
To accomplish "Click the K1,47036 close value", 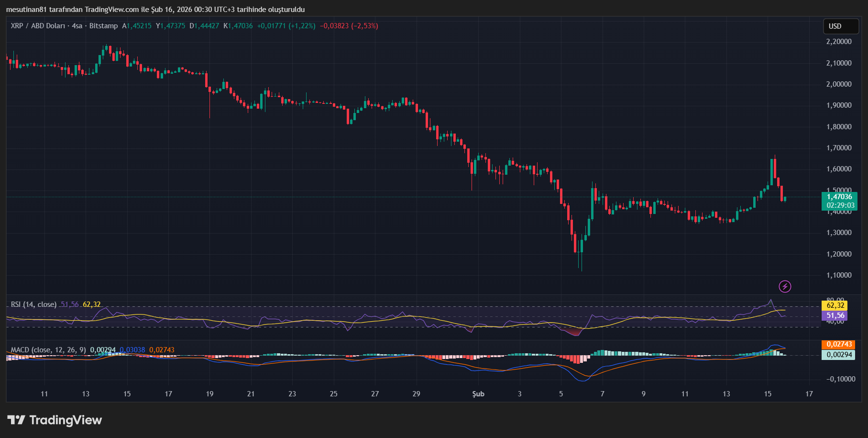I will 239,26.
